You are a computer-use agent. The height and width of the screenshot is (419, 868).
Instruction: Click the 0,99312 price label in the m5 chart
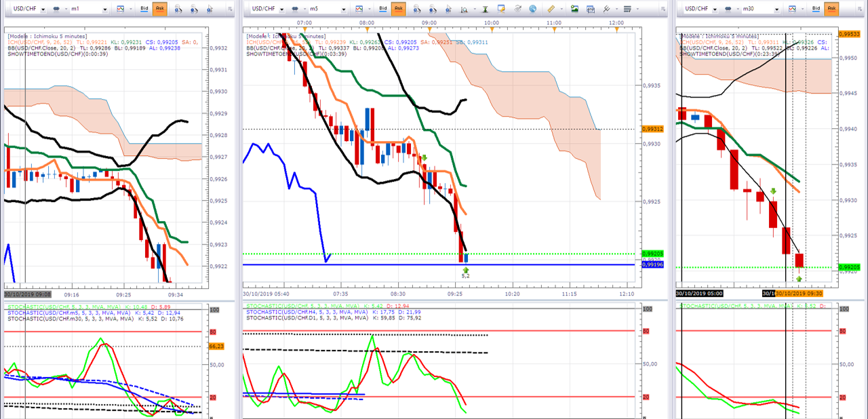tap(652, 129)
